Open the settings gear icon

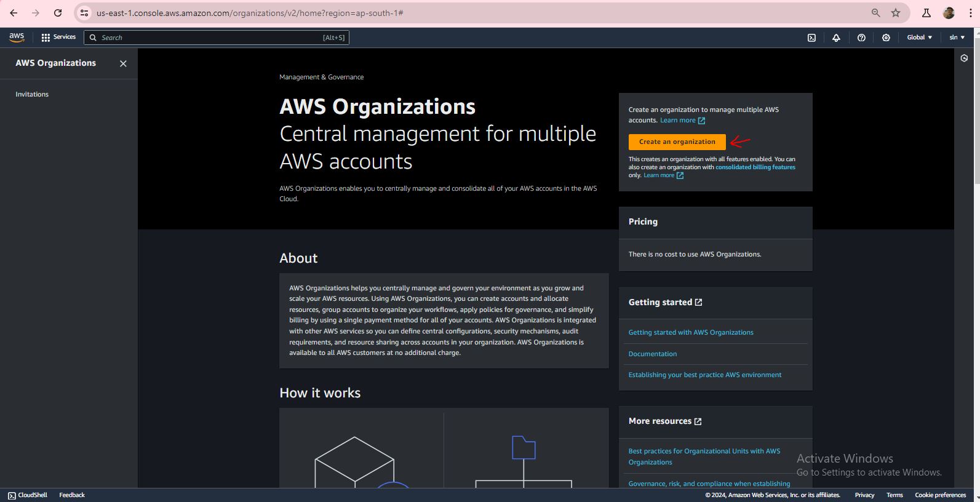(x=886, y=38)
